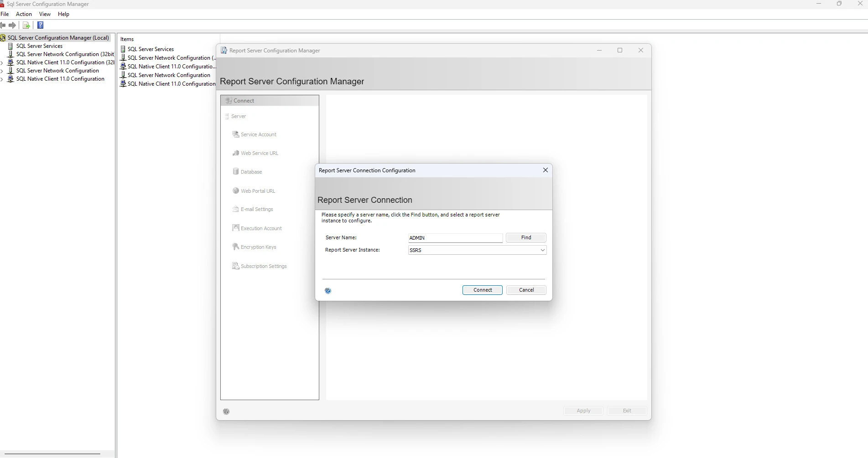The image size is (868, 458).
Task: Cancel the Report Server Connection dialog
Action: click(526, 290)
